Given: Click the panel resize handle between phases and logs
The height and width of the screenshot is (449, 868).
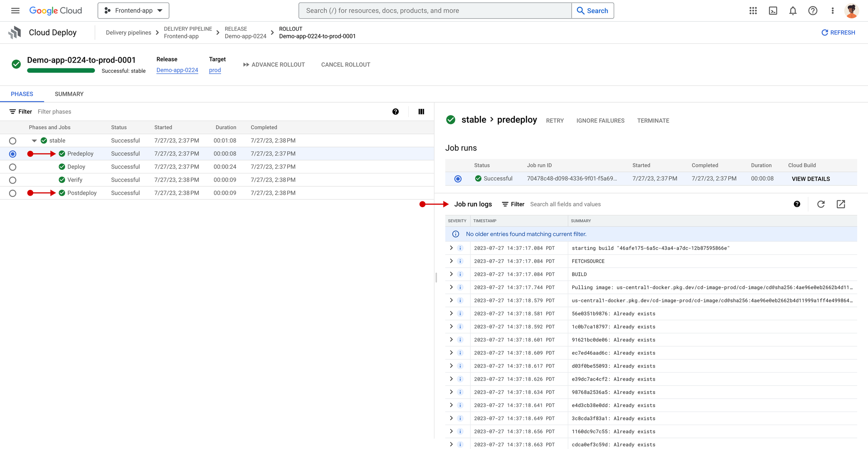Looking at the screenshot, I should click(x=436, y=278).
